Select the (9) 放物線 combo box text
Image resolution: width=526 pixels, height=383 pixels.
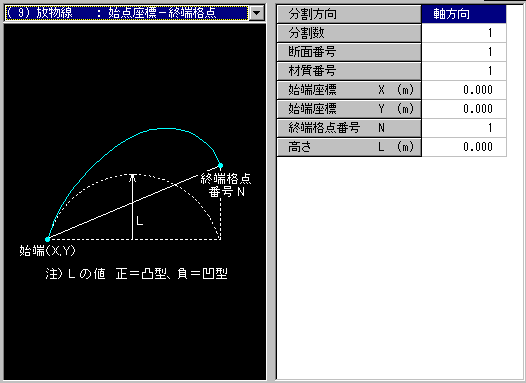127,13
